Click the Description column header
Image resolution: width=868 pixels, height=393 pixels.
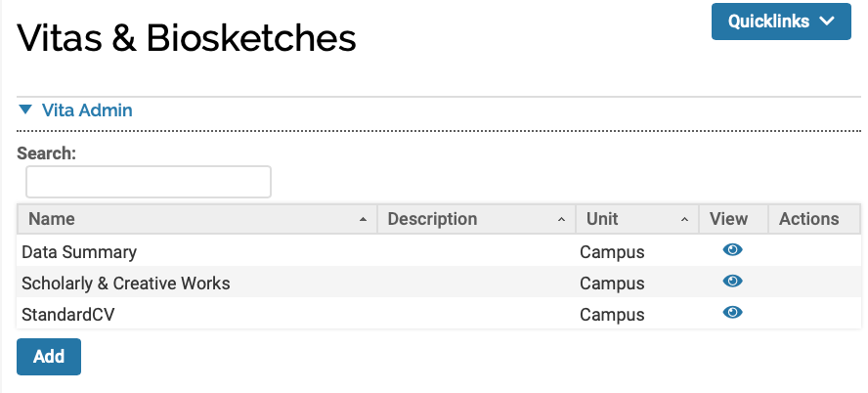tap(432, 219)
